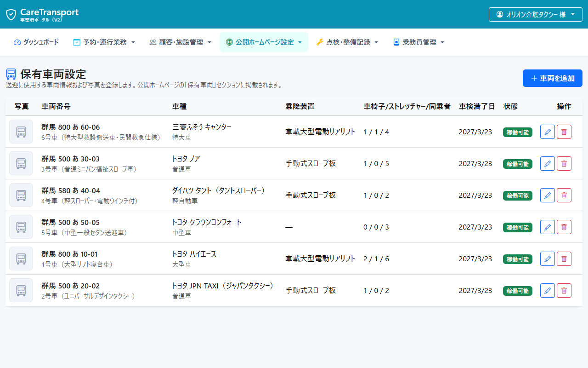Click the CareTransport shield logo
Screen dimensions: 588x368
(x=11, y=14)
